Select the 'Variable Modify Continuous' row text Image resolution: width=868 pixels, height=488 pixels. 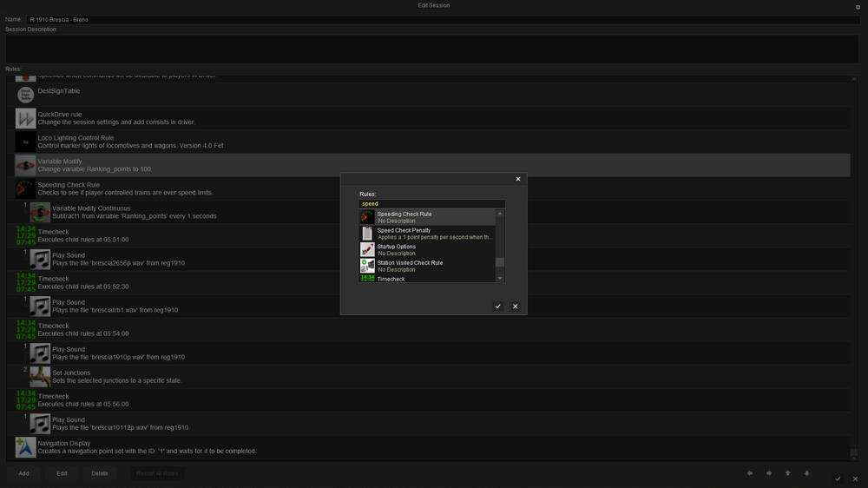[91, 208]
